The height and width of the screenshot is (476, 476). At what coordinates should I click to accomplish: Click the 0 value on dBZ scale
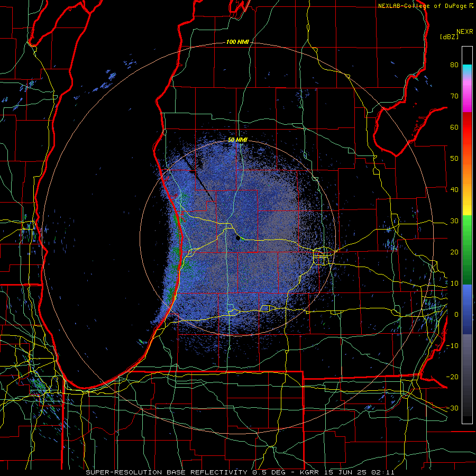tap(456, 315)
